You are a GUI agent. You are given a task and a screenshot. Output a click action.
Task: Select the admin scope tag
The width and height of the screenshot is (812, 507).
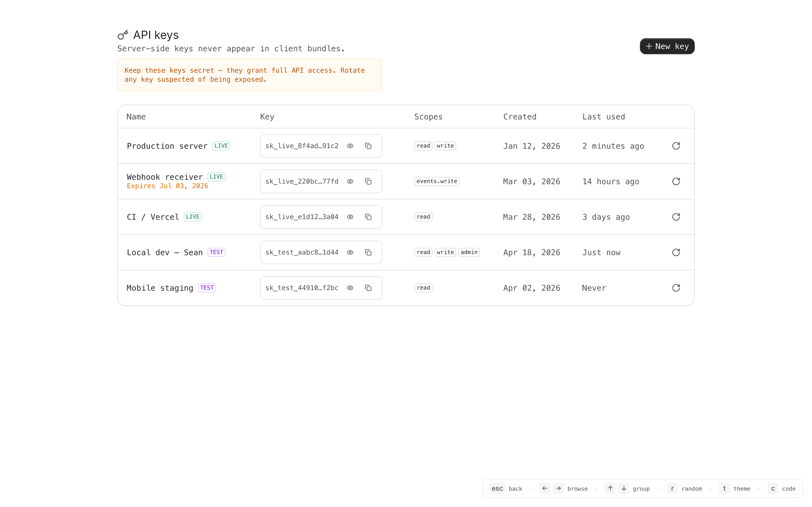point(469,252)
